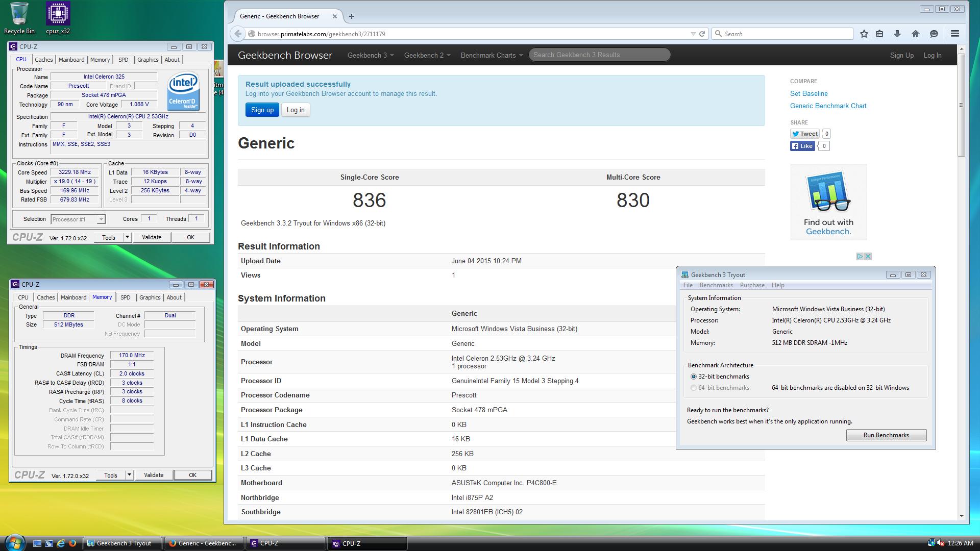Image resolution: width=980 pixels, height=551 pixels.
Task: Open Generic Benchmark Chart link
Action: 828,106
